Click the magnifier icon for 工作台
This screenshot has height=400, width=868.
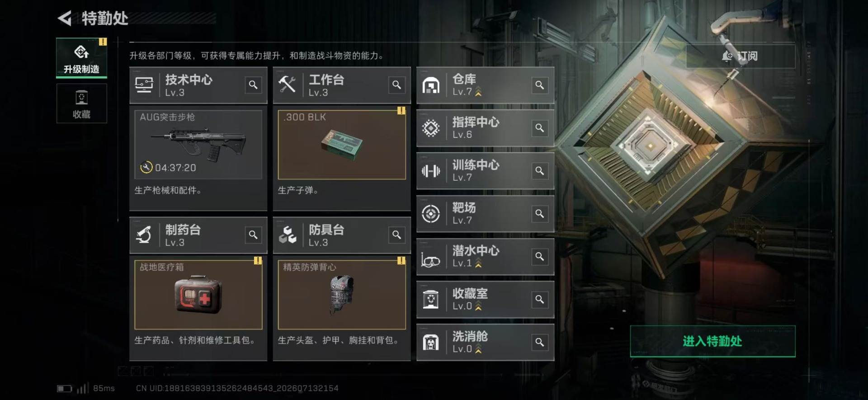click(x=396, y=85)
